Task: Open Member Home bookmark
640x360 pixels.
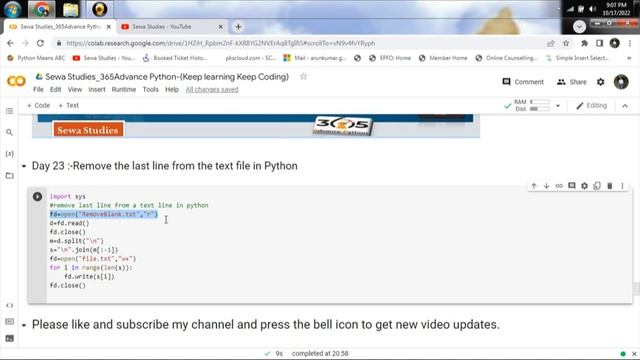Action: point(443,58)
